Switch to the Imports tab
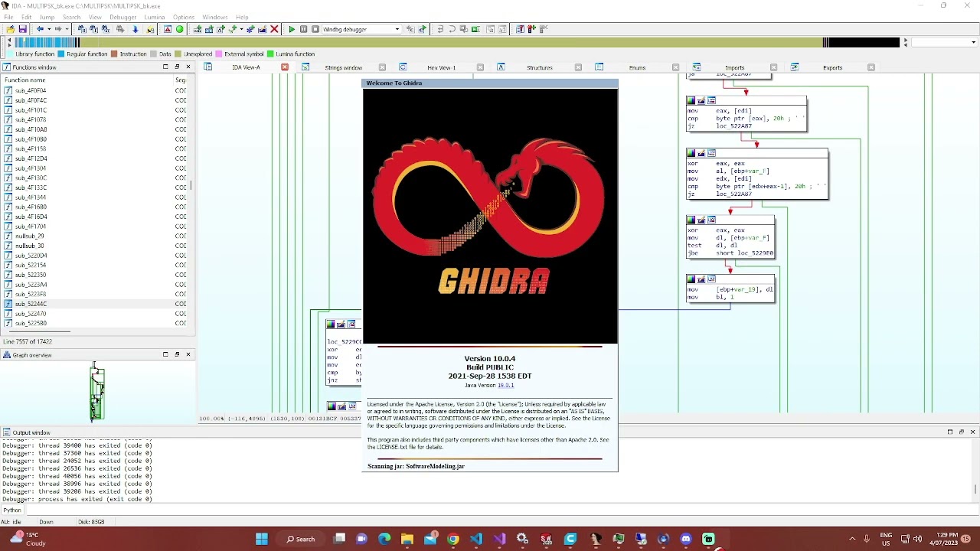Screen dimensions: 980x551 click(x=734, y=67)
